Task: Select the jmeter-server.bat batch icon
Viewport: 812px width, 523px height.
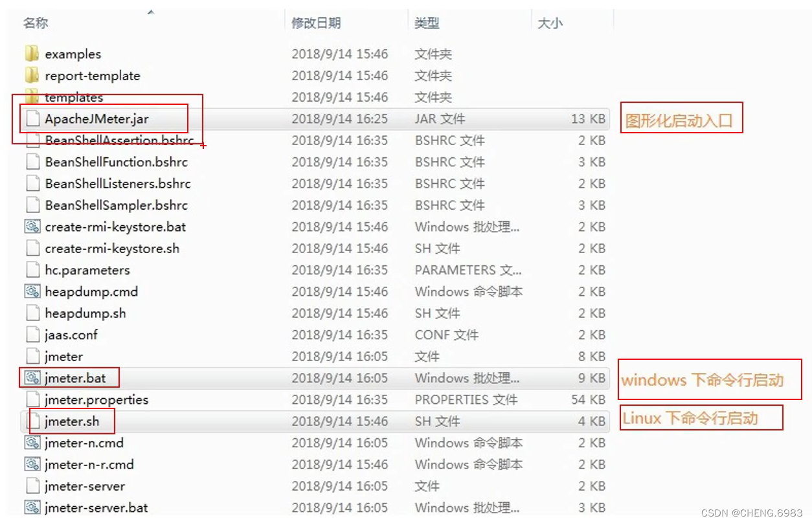Action: tap(32, 507)
